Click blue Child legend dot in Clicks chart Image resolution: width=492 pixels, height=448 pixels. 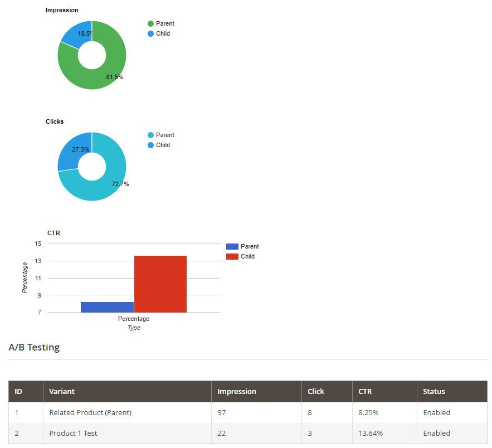150,145
